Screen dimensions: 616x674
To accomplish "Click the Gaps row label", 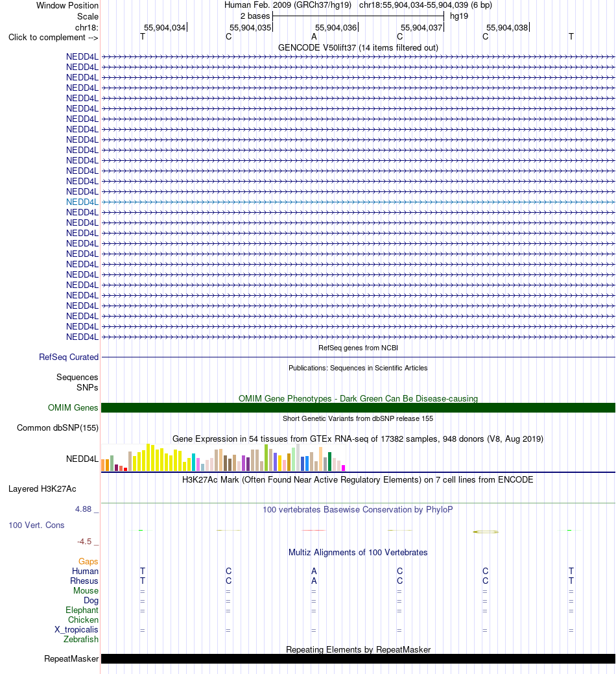I will [x=88, y=561].
